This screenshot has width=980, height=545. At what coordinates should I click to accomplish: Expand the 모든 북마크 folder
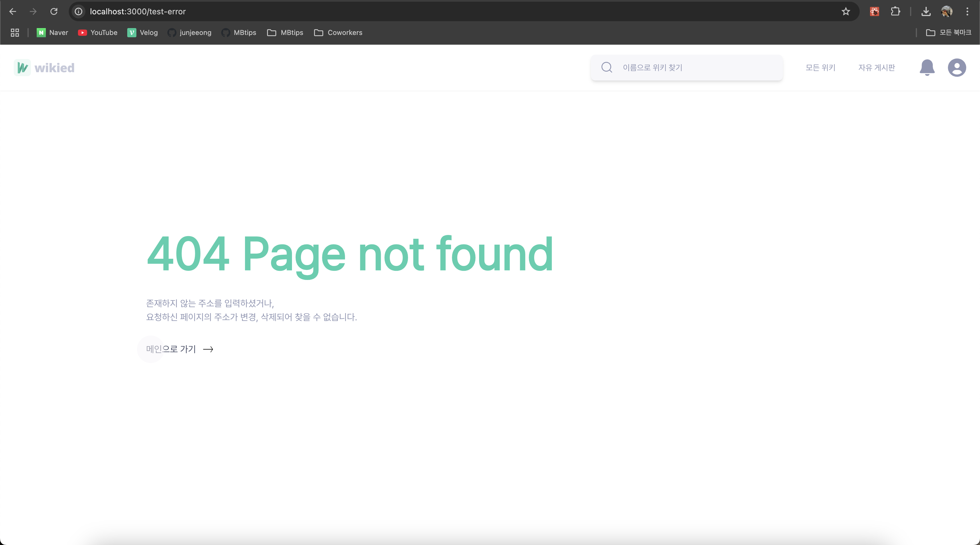pyautogui.click(x=948, y=33)
